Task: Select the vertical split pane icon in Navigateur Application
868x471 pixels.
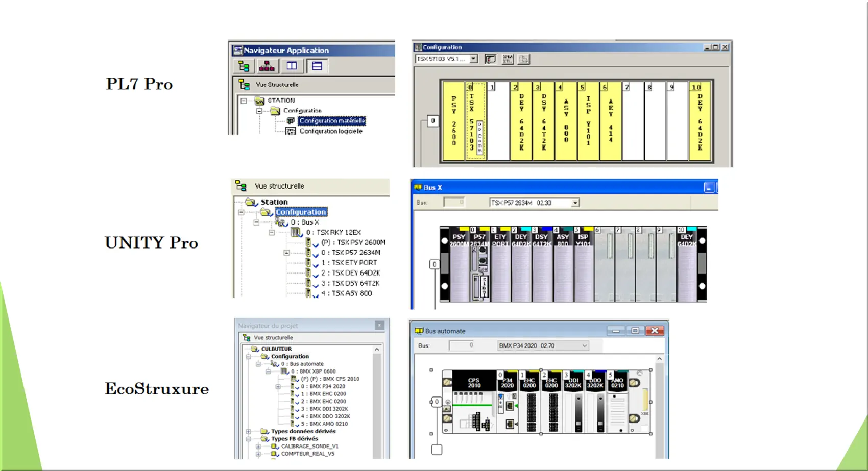Action: point(292,66)
